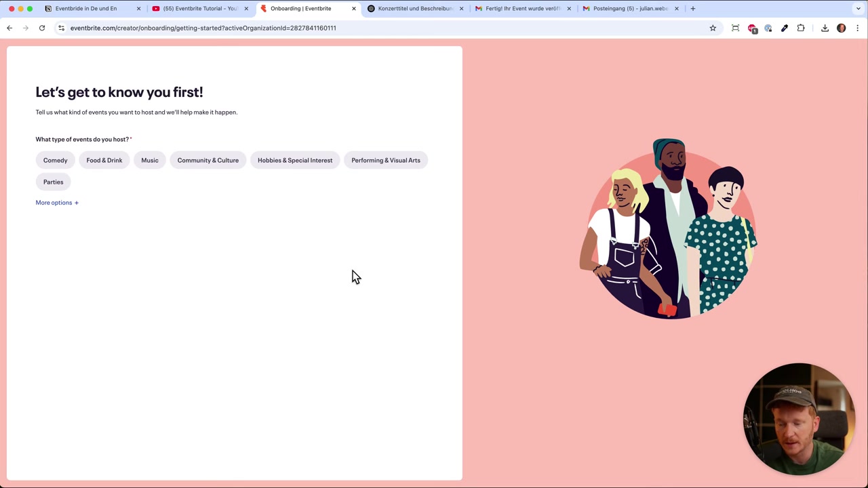Open the browser downloads icon
Viewport: 868px width, 488px height.
click(825, 28)
